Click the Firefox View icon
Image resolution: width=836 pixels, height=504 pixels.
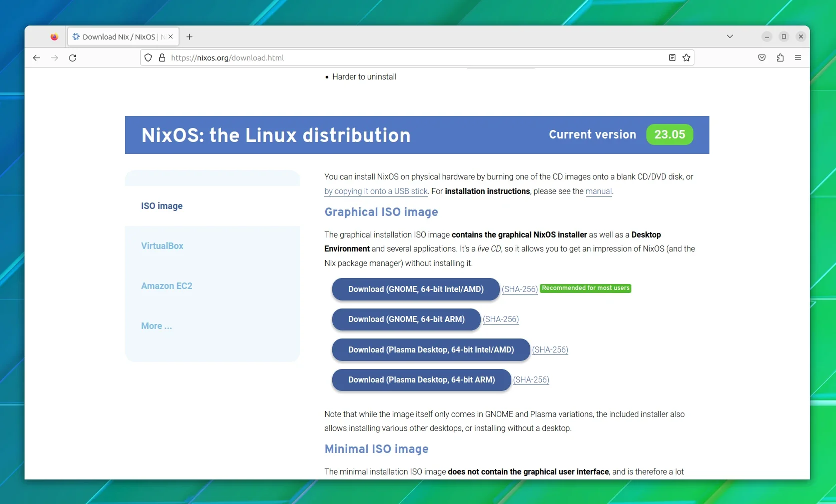[54, 37]
